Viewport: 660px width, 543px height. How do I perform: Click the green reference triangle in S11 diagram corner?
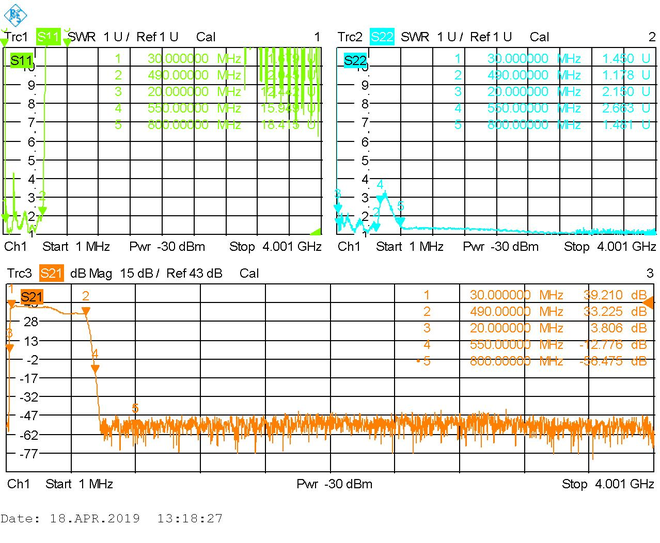tap(317, 231)
